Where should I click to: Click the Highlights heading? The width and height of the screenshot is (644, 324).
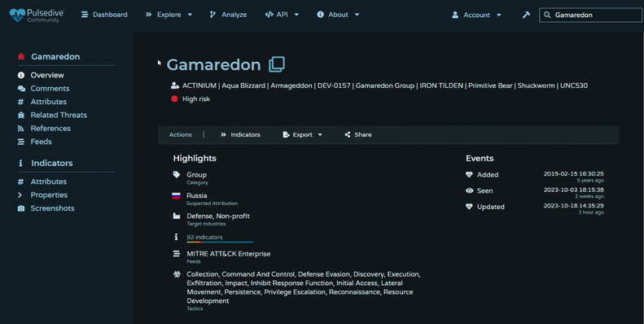[195, 158]
